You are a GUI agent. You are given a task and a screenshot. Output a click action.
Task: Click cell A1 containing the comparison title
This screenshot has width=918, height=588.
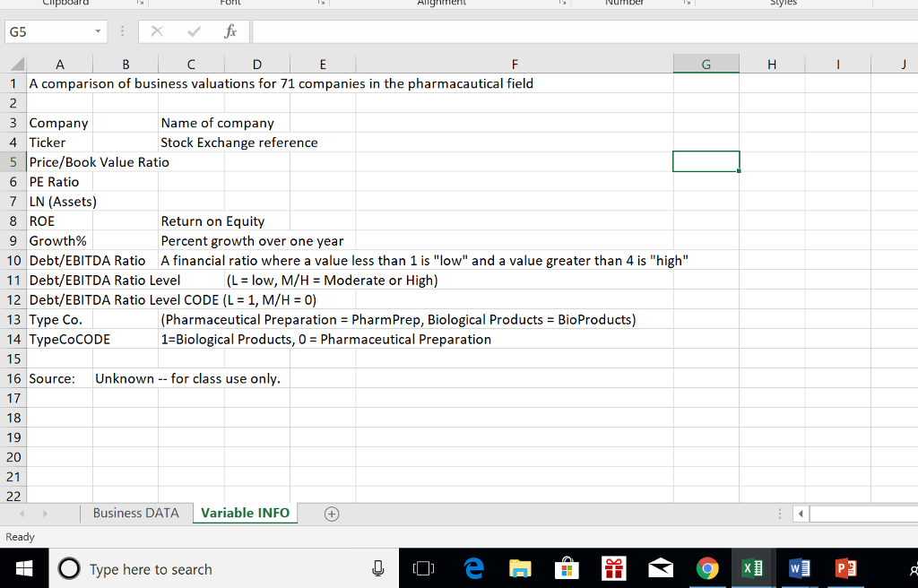pyautogui.click(x=60, y=82)
